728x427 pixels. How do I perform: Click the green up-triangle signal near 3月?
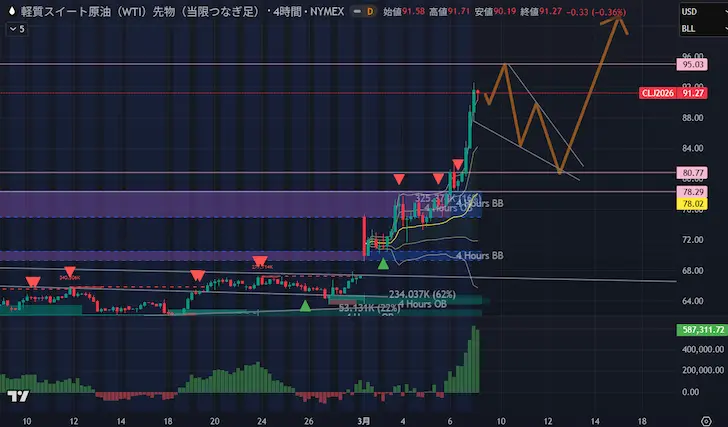383,263
